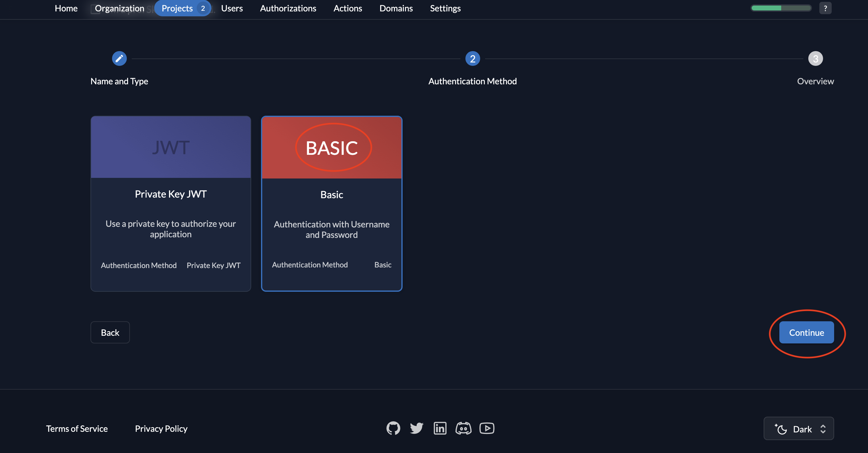Navigate to the Settings section
Screen dimensions: 868x453
[445, 7]
